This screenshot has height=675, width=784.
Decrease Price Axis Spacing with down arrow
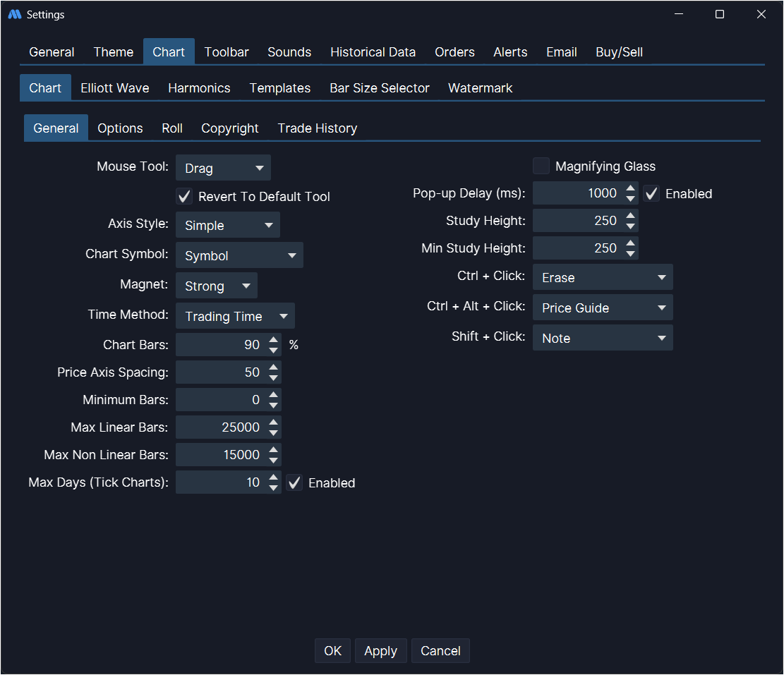(274, 377)
